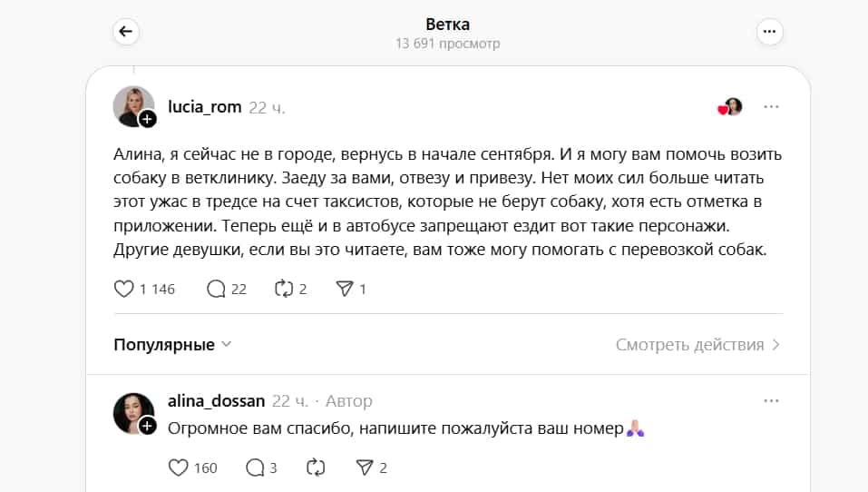Screen dimensions: 868x492
Task: Click the chevron next to Смотреть действия
Action: pyautogui.click(x=776, y=345)
